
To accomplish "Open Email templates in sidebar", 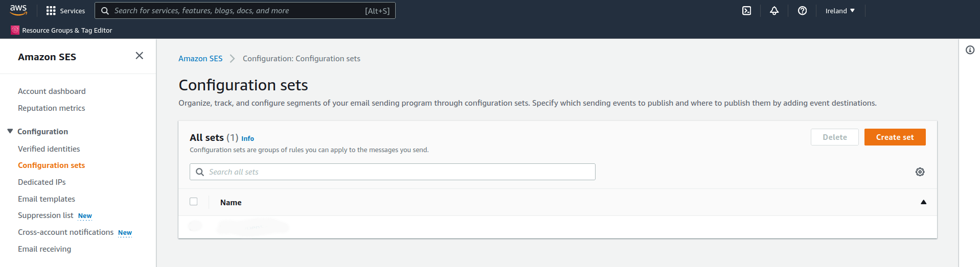I will [47, 199].
